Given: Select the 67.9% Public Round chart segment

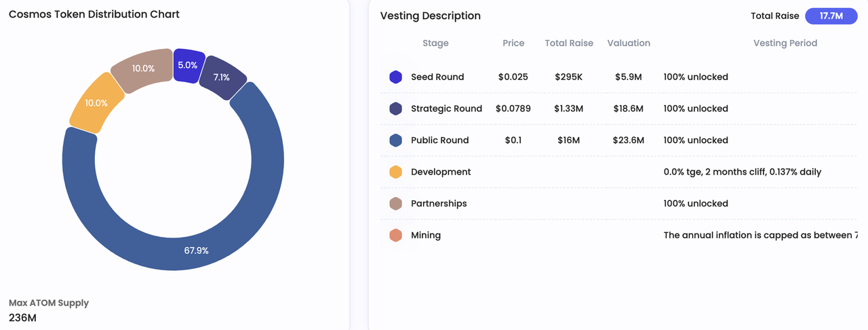Looking at the screenshot, I should click(x=196, y=251).
